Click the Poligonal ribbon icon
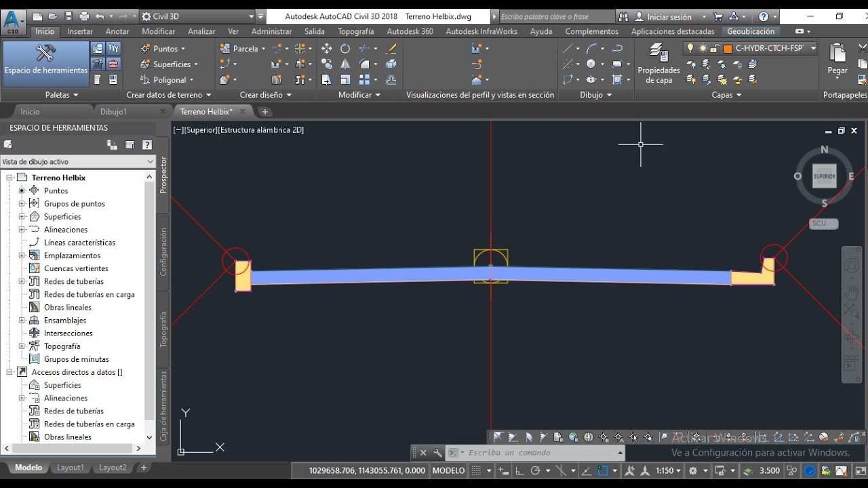This screenshot has width=868, height=488. click(x=145, y=80)
